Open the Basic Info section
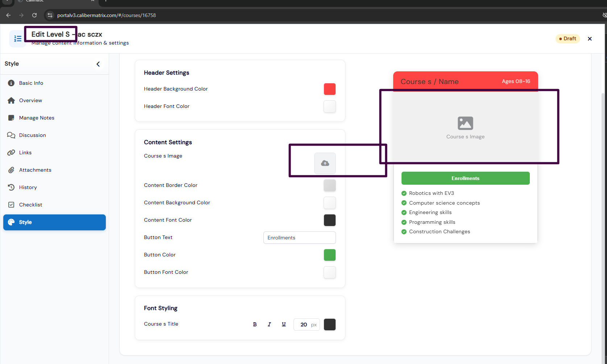The width and height of the screenshot is (607, 364). [54, 83]
